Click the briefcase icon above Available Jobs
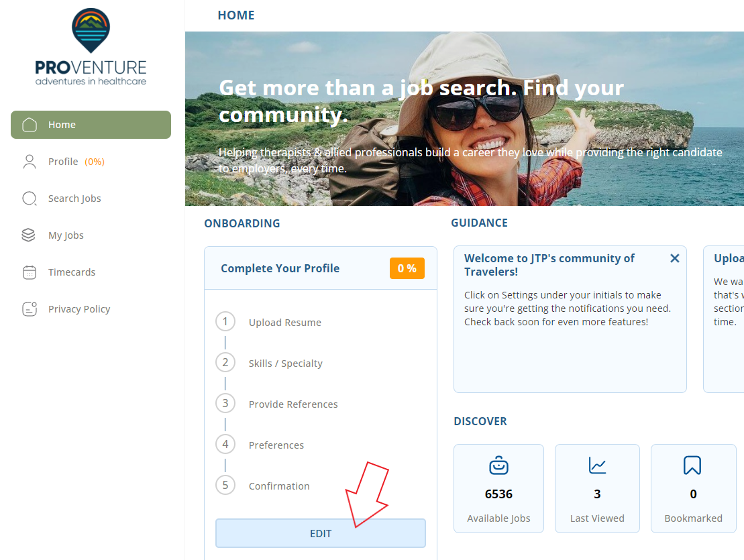This screenshot has width=744, height=560. 498,465
